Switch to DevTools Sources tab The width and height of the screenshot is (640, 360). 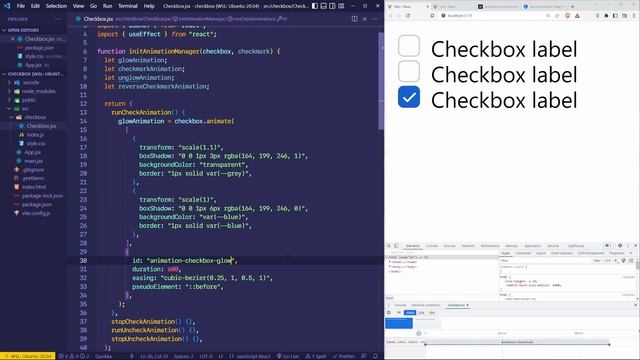tap(449, 246)
